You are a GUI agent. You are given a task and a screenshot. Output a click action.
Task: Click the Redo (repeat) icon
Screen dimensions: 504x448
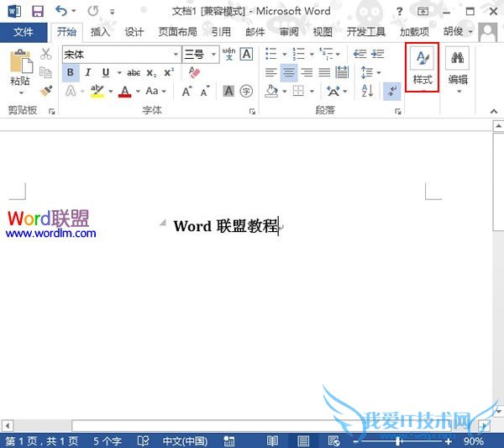[93, 11]
